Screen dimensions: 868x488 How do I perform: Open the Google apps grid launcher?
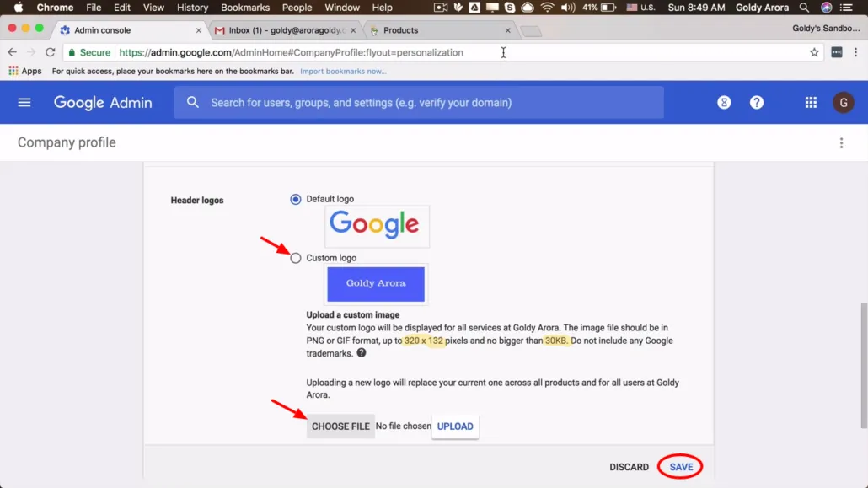tap(811, 103)
